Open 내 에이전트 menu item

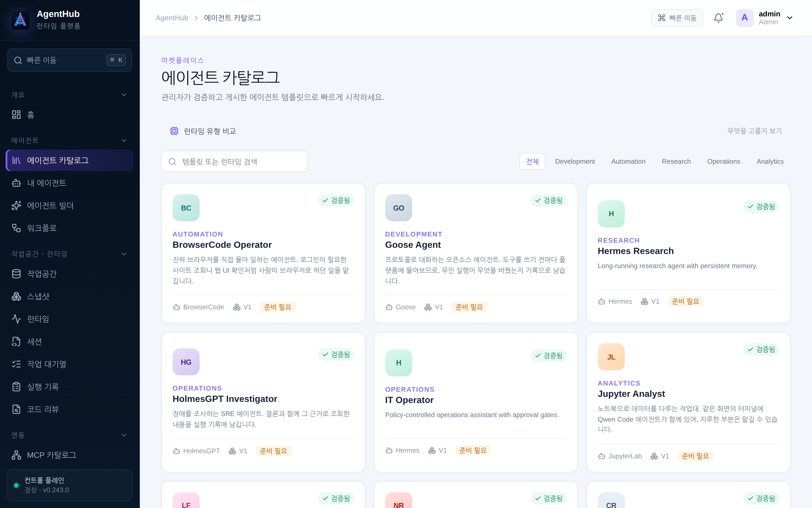(69, 183)
